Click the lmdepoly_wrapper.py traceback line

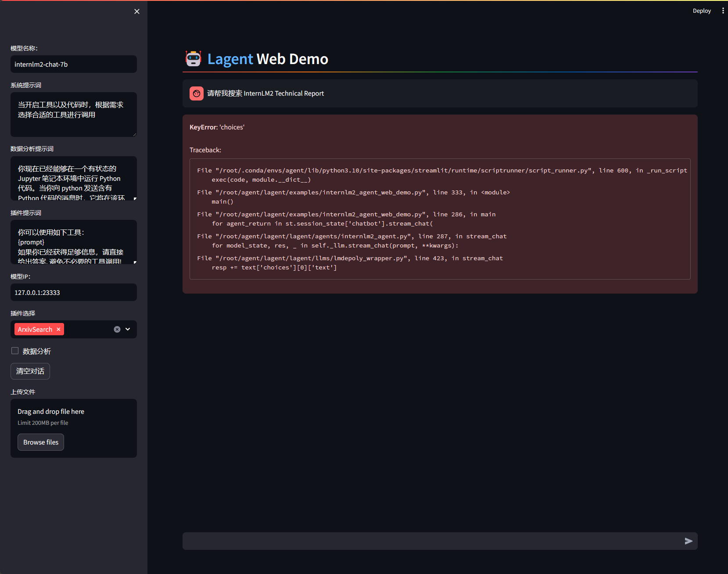(x=350, y=258)
